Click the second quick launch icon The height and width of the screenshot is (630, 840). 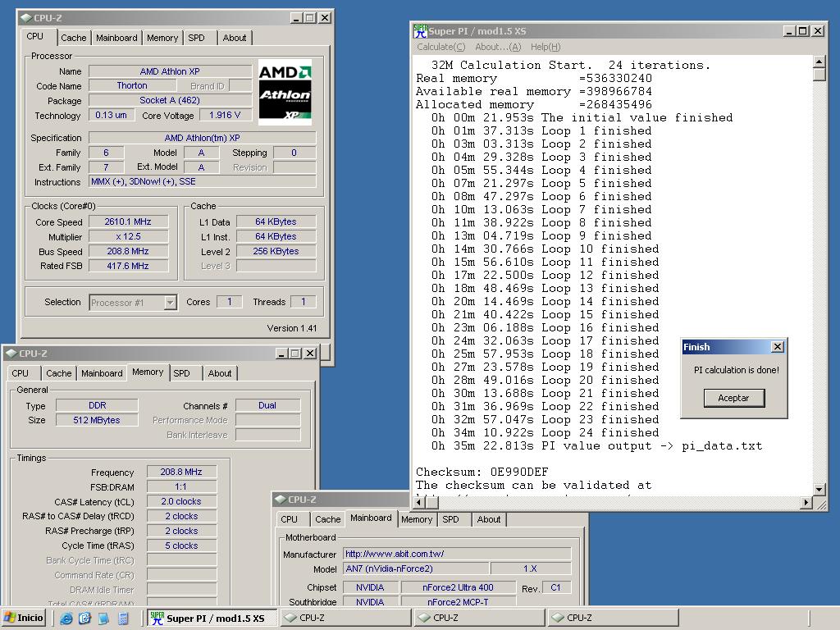(84, 619)
